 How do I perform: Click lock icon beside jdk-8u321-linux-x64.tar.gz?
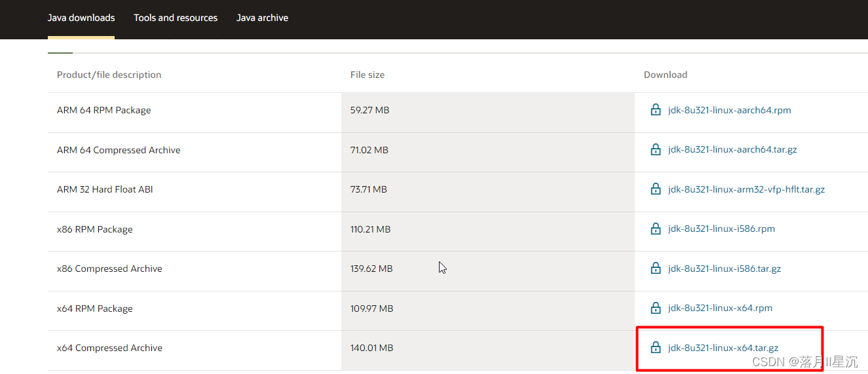[x=656, y=348]
